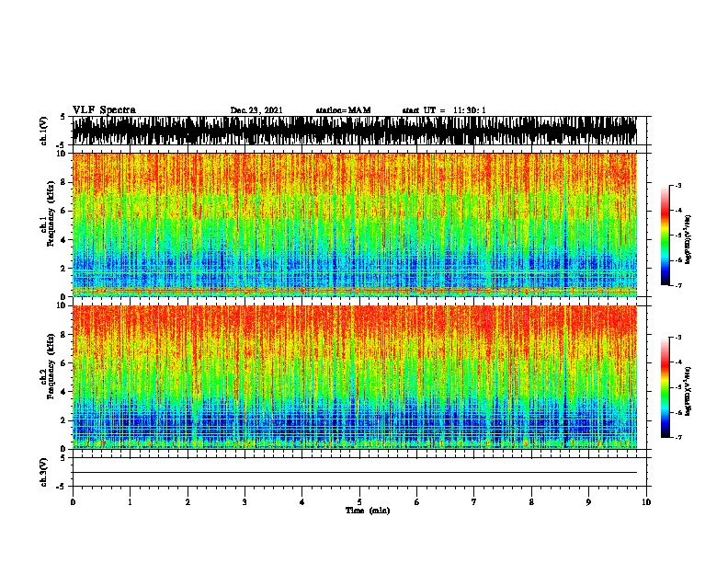Click the ch.2 color bar log(PSD) unit label
This screenshot has height=563, width=728.
(688, 392)
